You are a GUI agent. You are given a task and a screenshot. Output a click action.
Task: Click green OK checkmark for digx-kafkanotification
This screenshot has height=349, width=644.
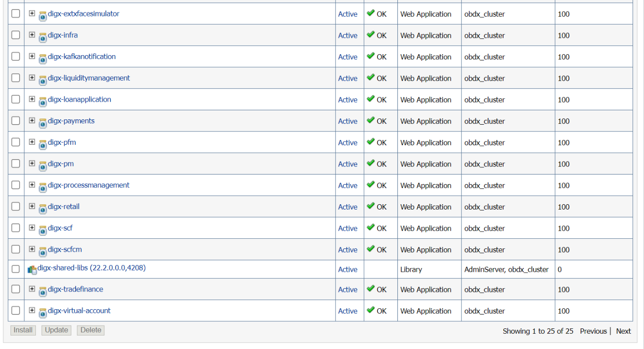click(x=371, y=56)
